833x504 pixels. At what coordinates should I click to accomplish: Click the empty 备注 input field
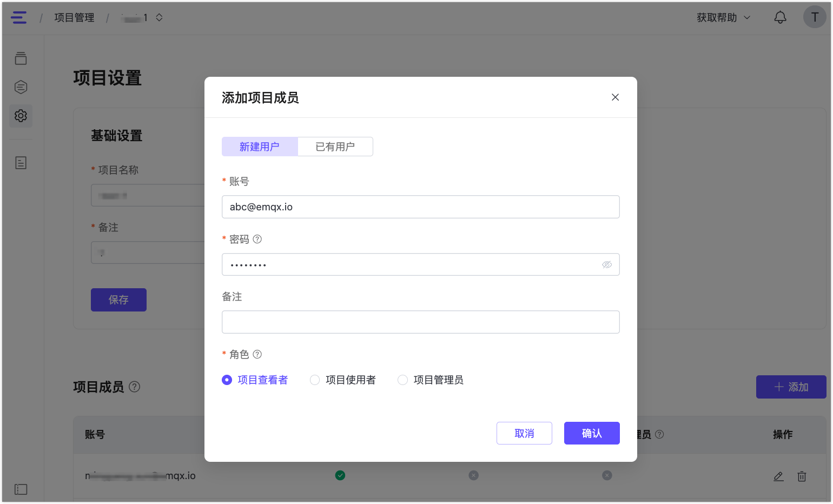(420, 322)
